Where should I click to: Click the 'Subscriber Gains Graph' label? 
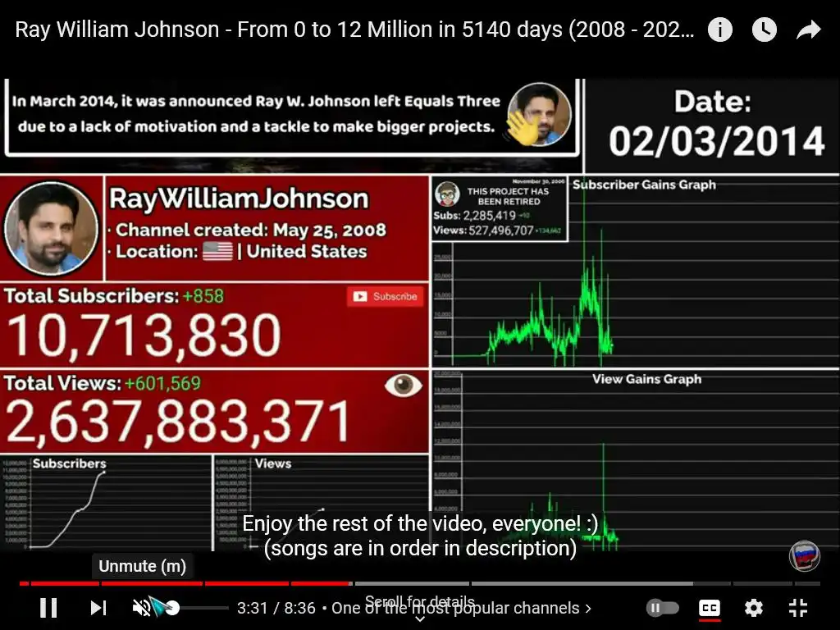pos(644,185)
